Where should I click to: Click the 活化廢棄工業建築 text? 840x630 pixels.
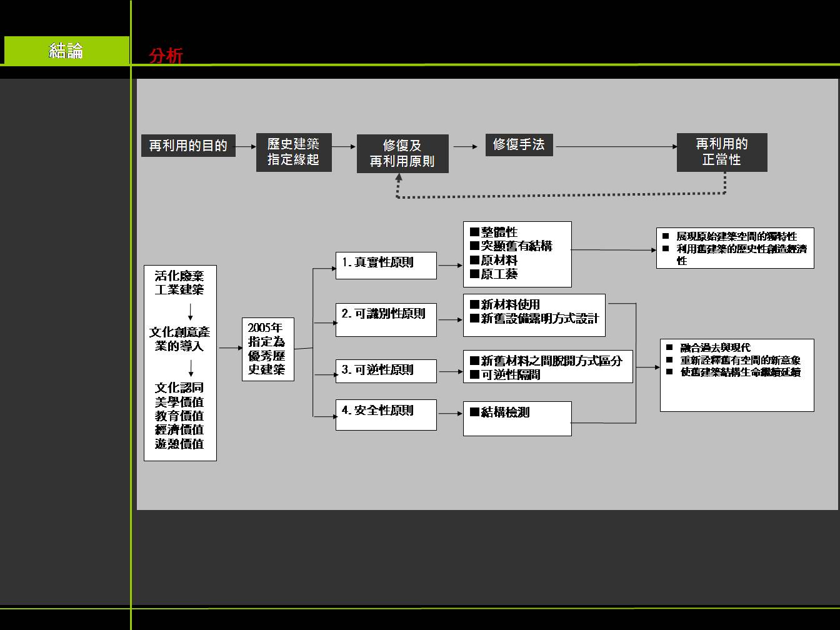click(x=179, y=282)
